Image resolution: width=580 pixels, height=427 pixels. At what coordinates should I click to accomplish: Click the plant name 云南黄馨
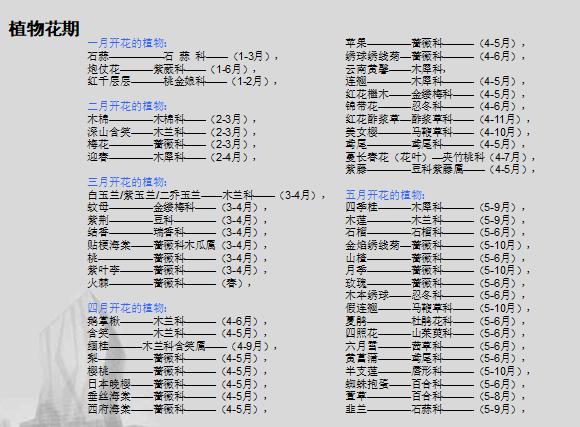click(367, 69)
